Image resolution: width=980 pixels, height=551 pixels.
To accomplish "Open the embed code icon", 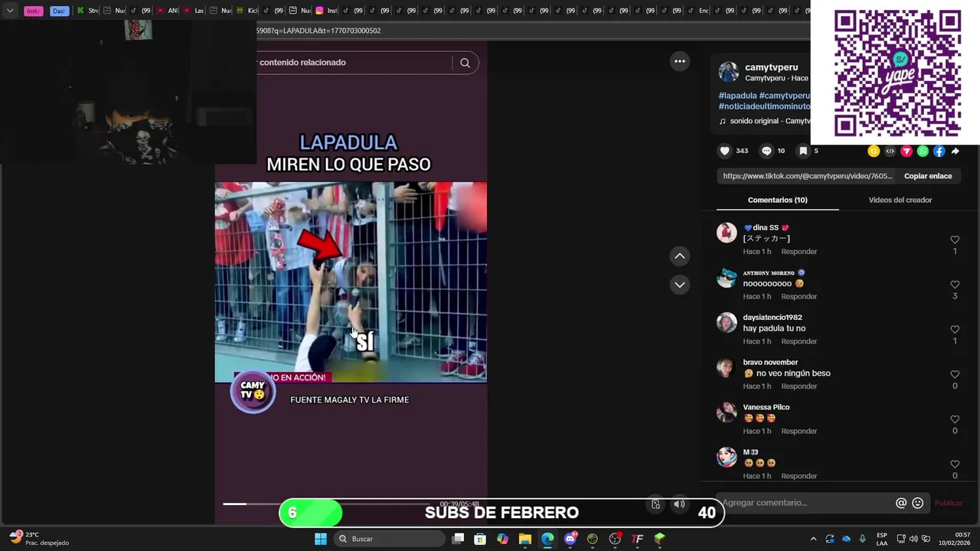I will [890, 152].
